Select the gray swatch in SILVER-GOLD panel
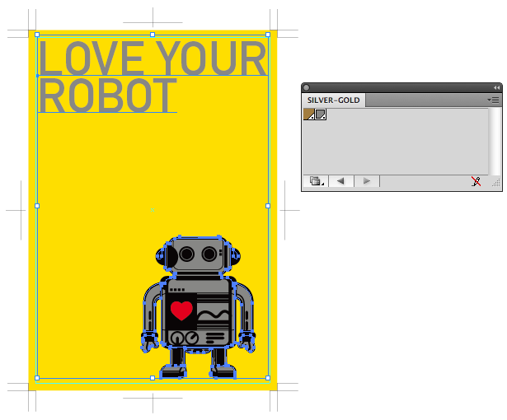 click(x=321, y=114)
